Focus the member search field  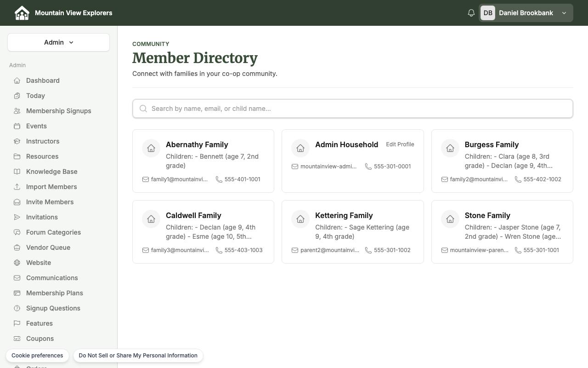coord(353,109)
